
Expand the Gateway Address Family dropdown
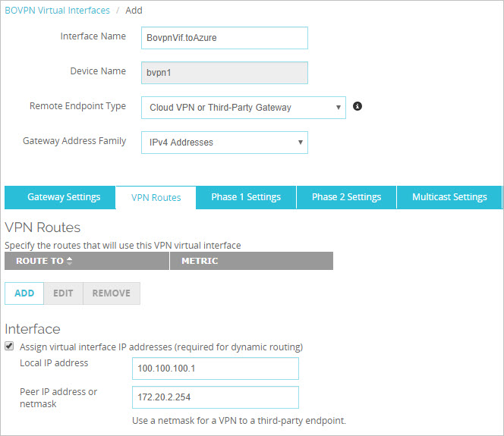tap(224, 143)
